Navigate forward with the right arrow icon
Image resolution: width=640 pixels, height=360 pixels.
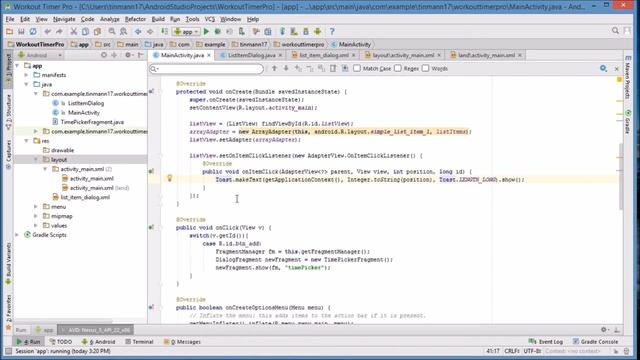[150, 31]
